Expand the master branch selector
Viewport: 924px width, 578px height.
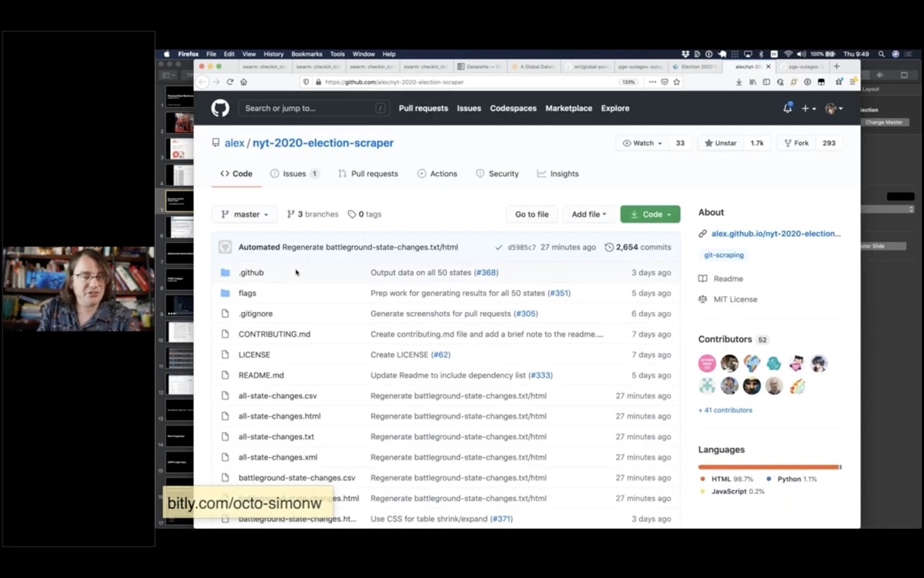[x=244, y=214]
